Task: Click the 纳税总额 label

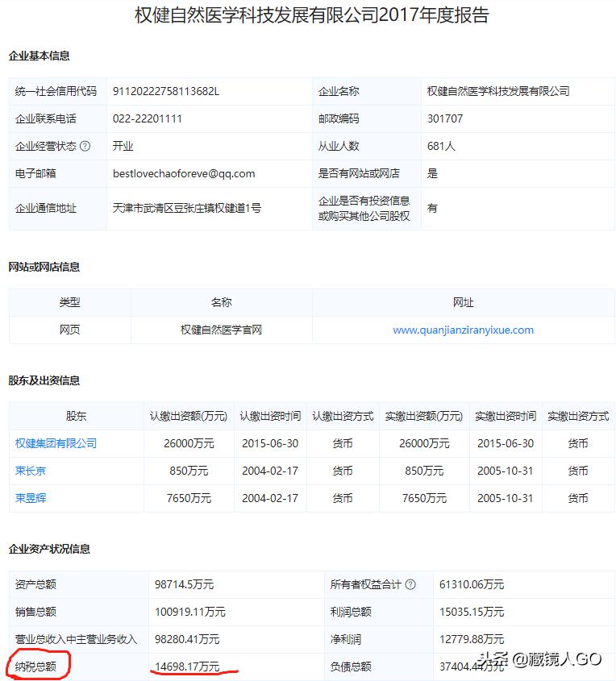Action: 35,666
